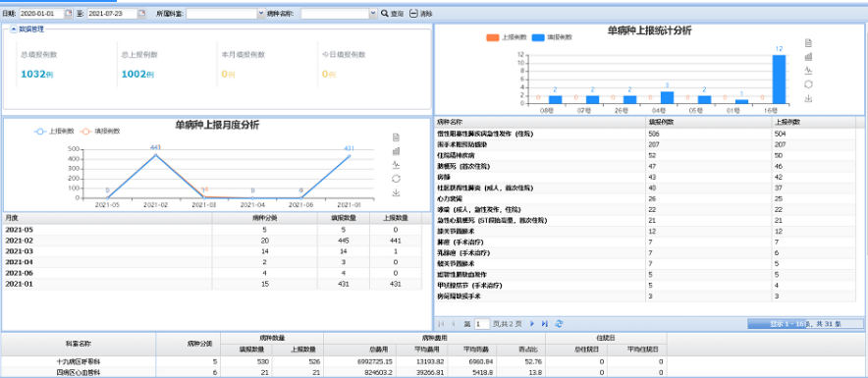This screenshot has width=868, height=378.
Task: Open the 病种名称 disease name dropdown arrow
Action: tap(373, 14)
